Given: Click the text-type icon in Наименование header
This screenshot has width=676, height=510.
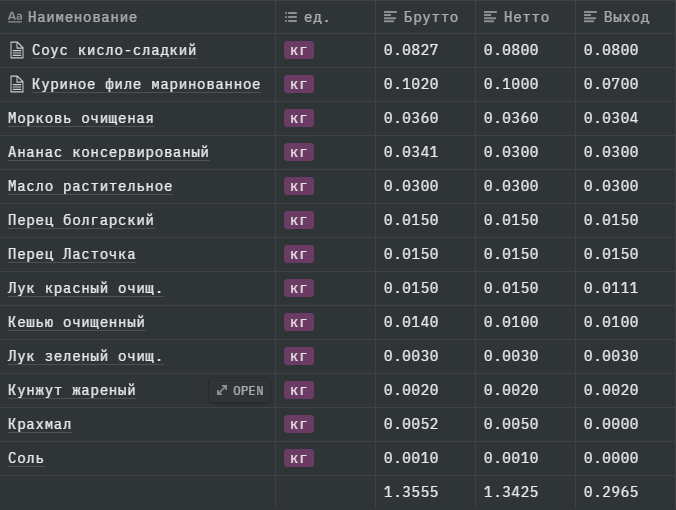Looking at the screenshot, I should click(x=15, y=17).
